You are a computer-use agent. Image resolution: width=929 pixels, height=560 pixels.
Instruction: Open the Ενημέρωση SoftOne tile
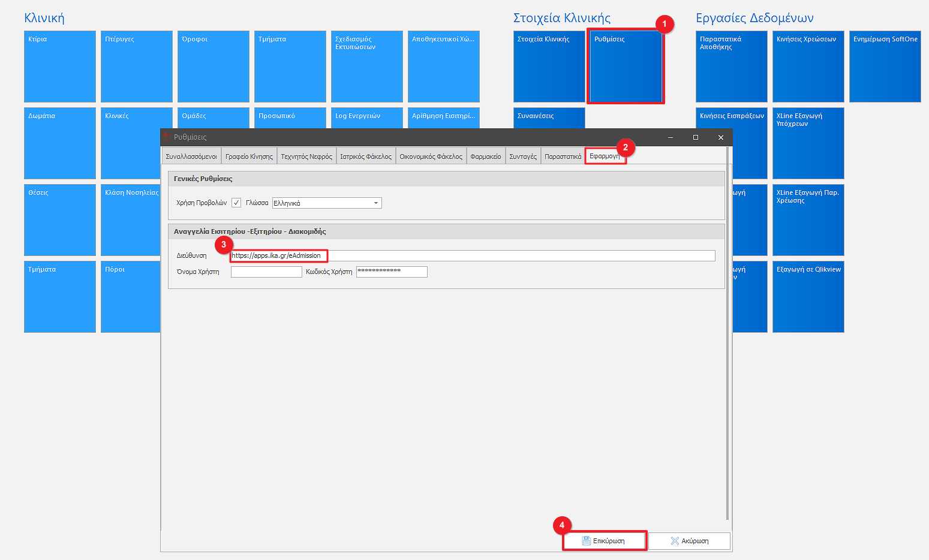click(885, 67)
